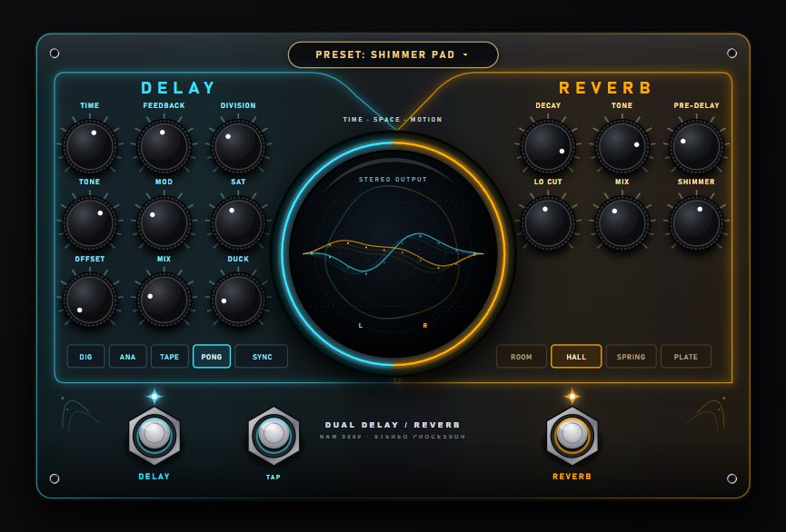This screenshot has height=532, width=786.
Task: Click the Delay Division knob
Action: (238, 147)
